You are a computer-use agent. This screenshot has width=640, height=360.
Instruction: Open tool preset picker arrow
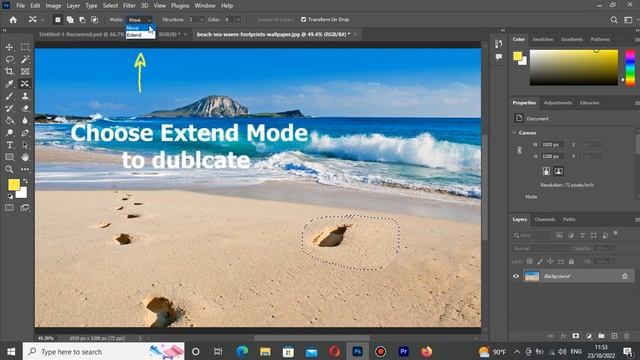[42, 20]
